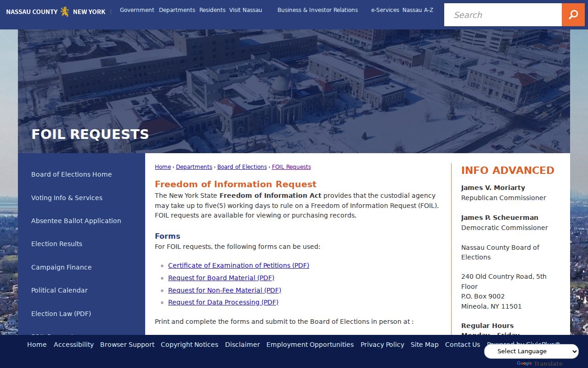This screenshot has height=368, width=588.
Task: Click the orange search magnifier button
Action: pos(573,15)
